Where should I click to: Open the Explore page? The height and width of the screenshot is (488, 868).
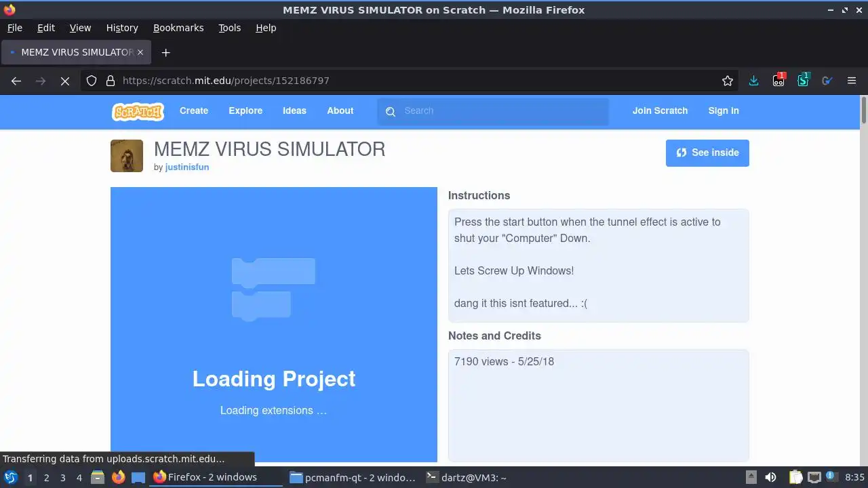point(245,111)
